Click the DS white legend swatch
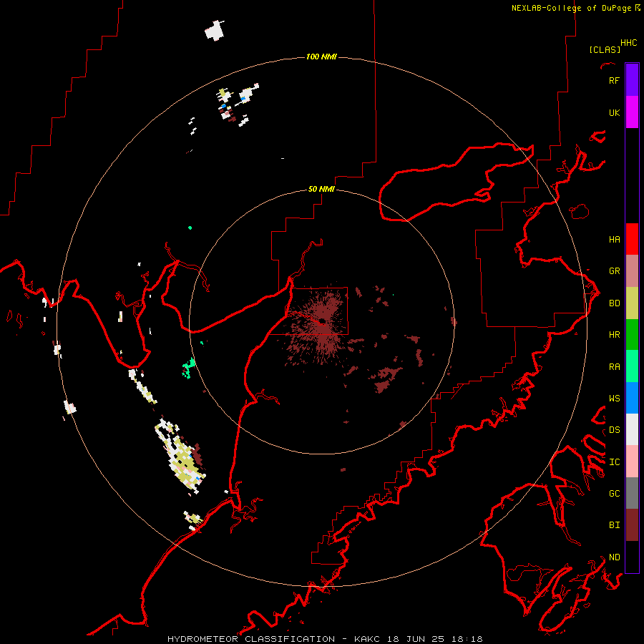 (x=632, y=429)
